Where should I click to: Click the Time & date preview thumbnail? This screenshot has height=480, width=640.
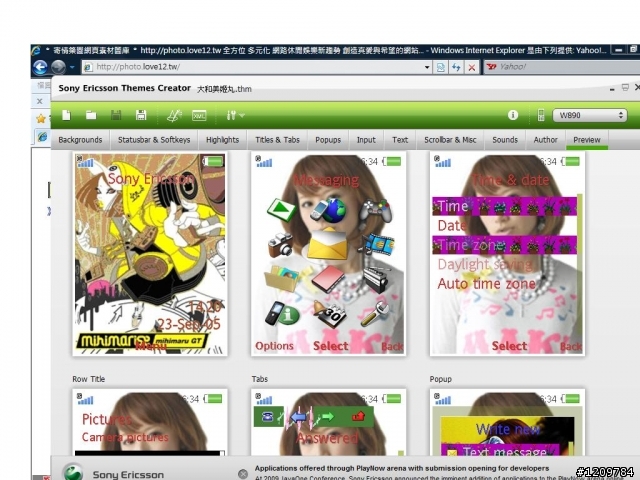507,253
